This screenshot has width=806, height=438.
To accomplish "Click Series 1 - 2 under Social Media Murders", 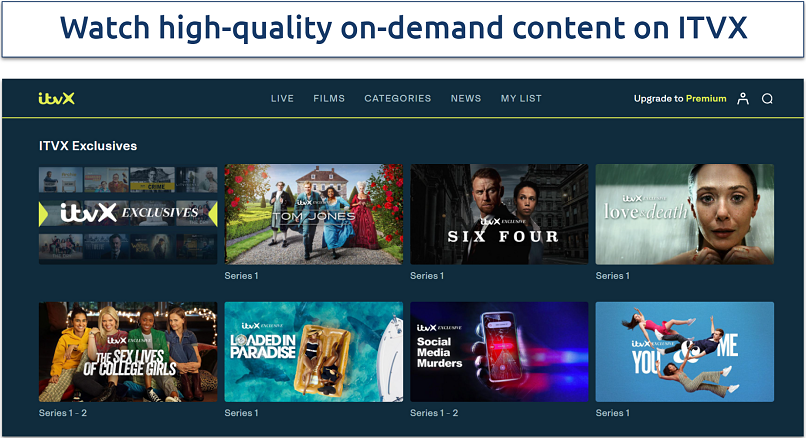I will pos(433,413).
